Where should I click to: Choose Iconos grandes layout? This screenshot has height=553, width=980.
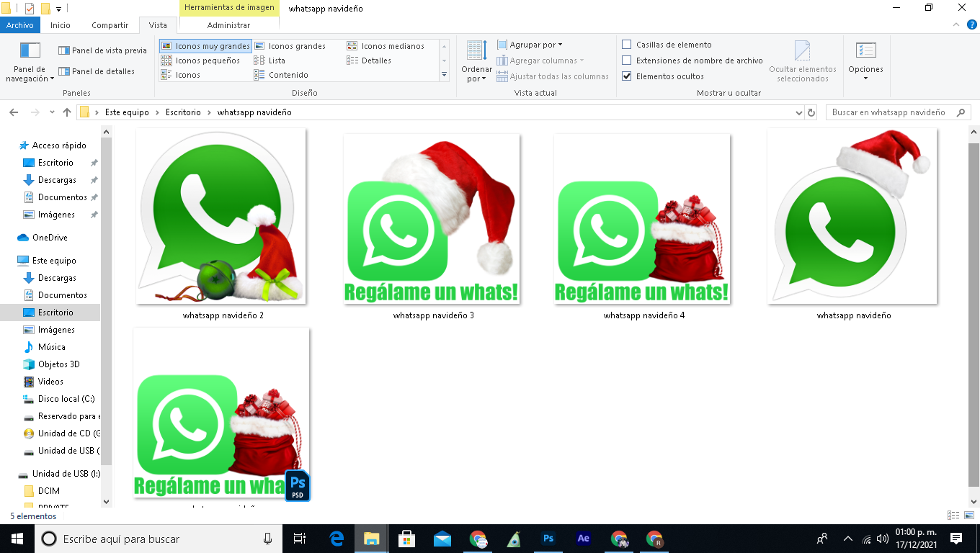290,46
